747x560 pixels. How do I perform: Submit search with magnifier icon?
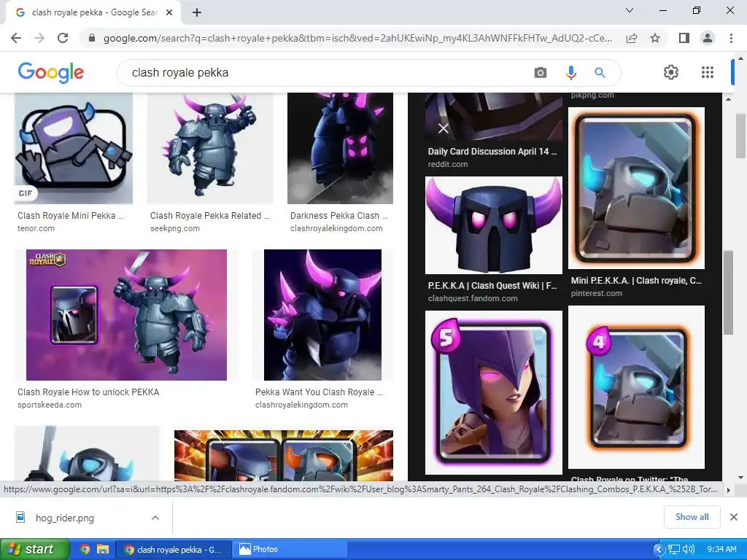[x=600, y=72]
